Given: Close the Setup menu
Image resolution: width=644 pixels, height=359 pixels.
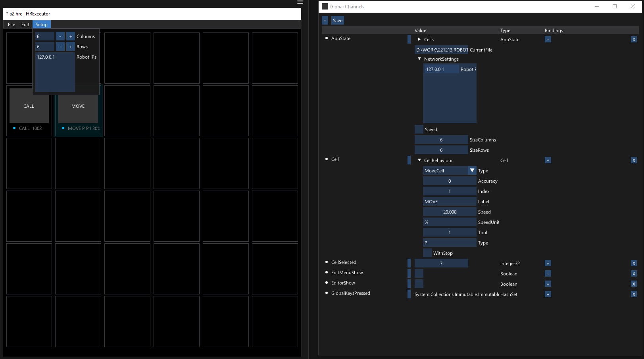Looking at the screenshot, I should pyautogui.click(x=42, y=25).
